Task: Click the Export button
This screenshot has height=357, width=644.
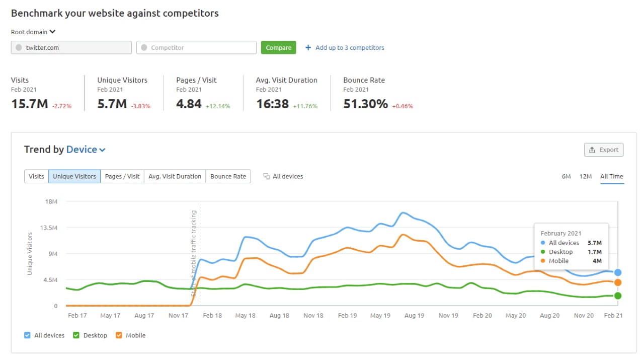Action: [x=604, y=150]
